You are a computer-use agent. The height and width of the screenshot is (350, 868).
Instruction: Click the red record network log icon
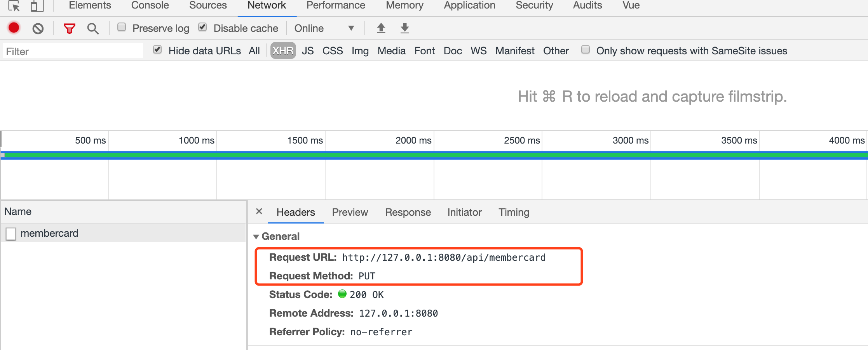point(14,28)
